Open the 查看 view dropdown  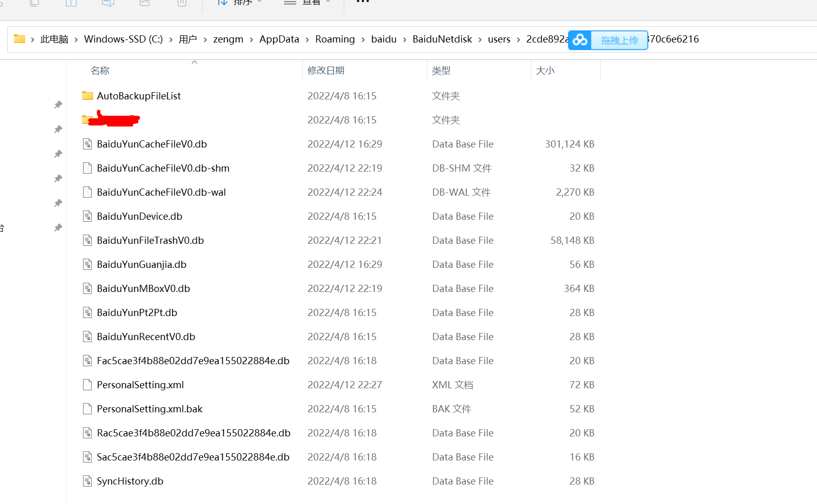pyautogui.click(x=308, y=2)
